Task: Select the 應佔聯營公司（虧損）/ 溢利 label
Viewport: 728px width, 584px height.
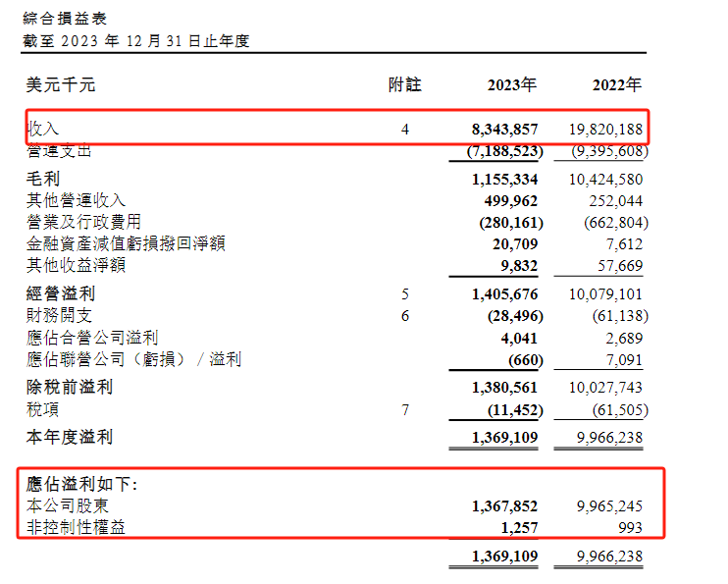Action: 134,359
